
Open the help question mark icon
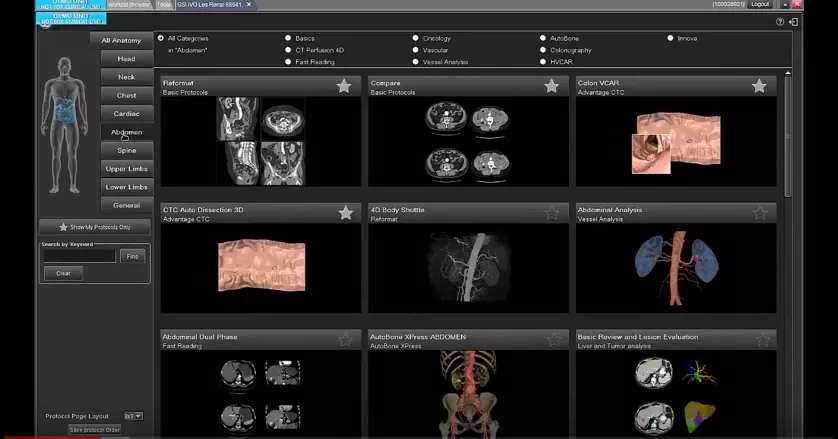point(780,22)
